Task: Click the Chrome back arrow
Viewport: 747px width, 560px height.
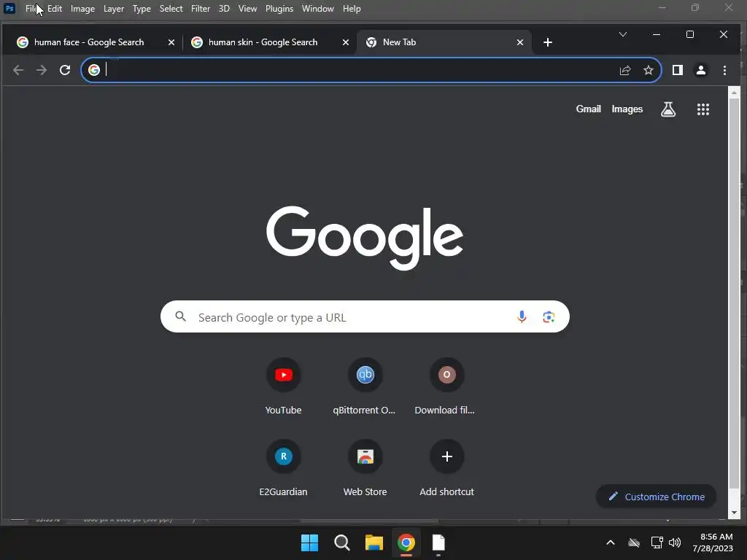Action: tap(18, 71)
